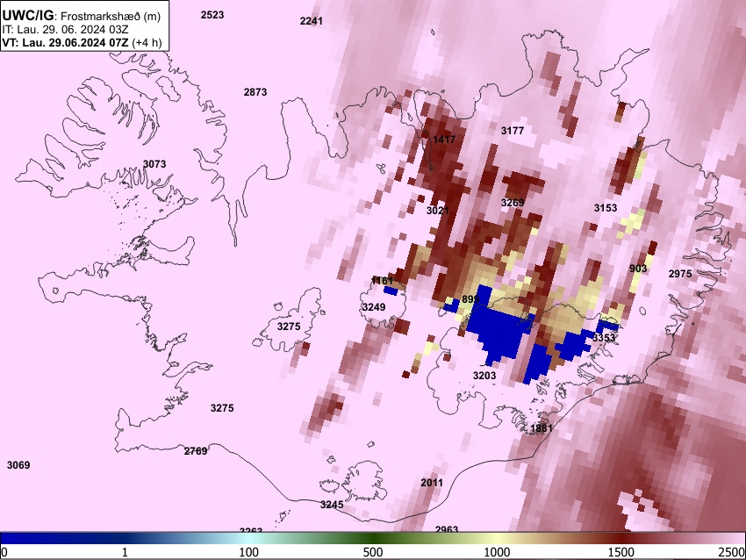
Task: Click the color scale label 0
Action: 4,552
